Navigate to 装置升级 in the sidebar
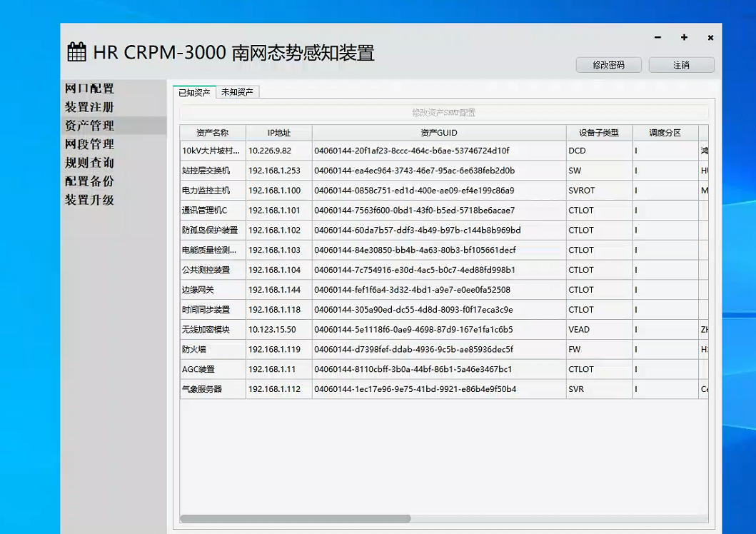756x534 pixels. point(89,200)
